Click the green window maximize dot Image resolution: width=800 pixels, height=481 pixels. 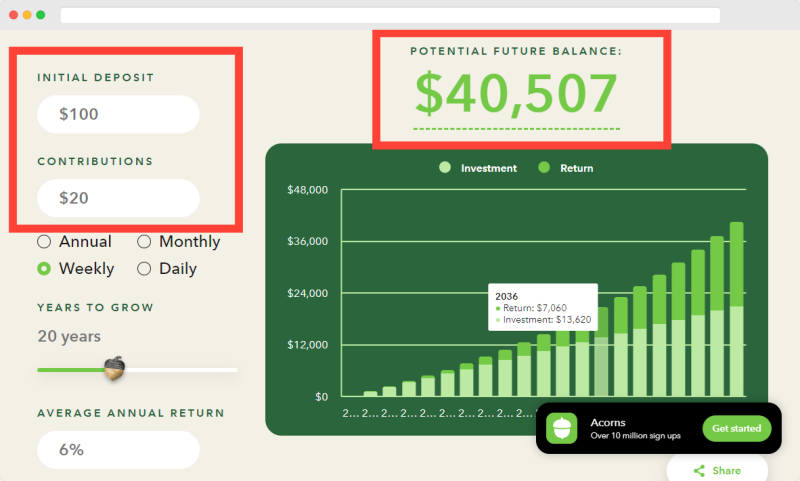[40, 15]
